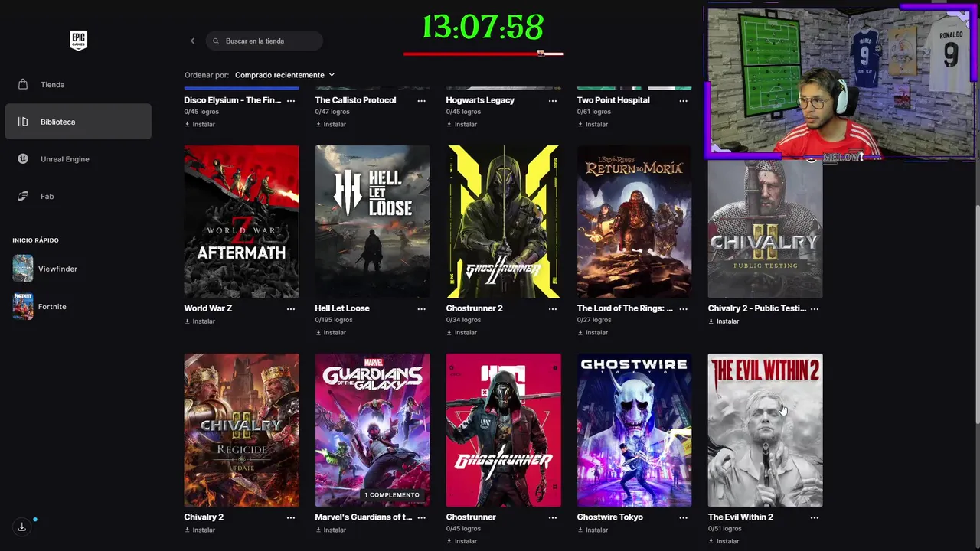The height and width of the screenshot is (551, 980).
Task: Open the Guardians of the Galaxy cover
Action: [x=372, y=430]
